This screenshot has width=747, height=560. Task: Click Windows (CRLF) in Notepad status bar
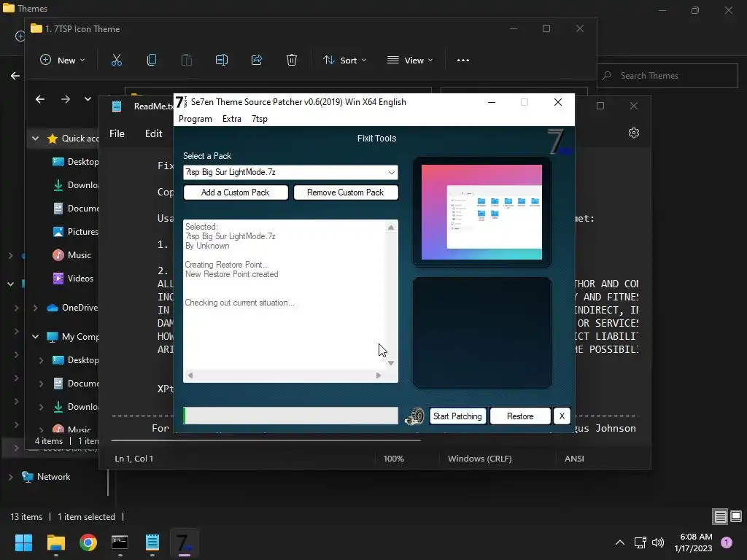[x=480, y=459]
